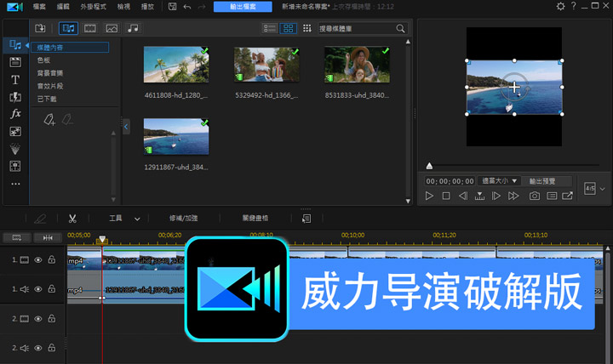The image size is (613, 364).
Task: Open the 檢視 menu
Action: pos(123,7)
